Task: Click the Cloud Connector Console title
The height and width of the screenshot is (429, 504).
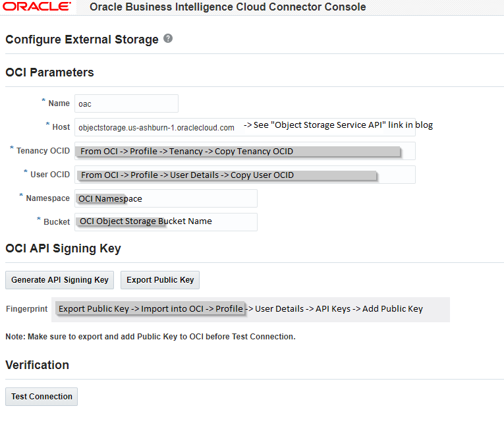Action: 227,8
